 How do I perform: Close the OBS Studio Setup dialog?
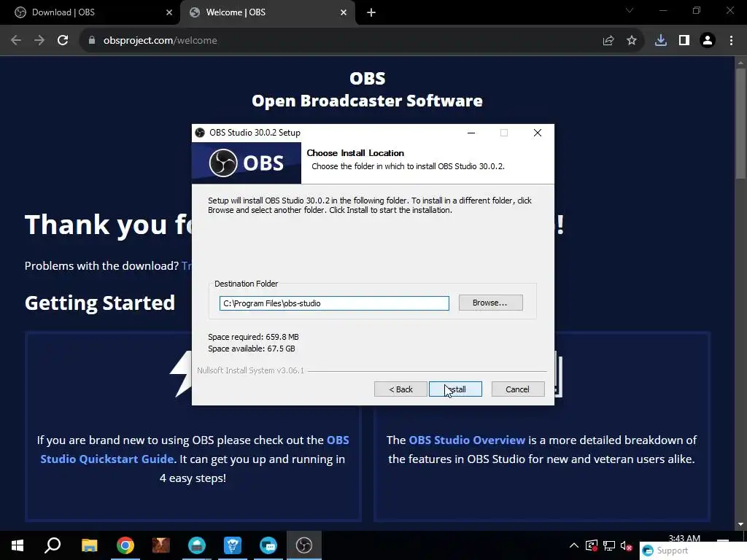point(538,133)
